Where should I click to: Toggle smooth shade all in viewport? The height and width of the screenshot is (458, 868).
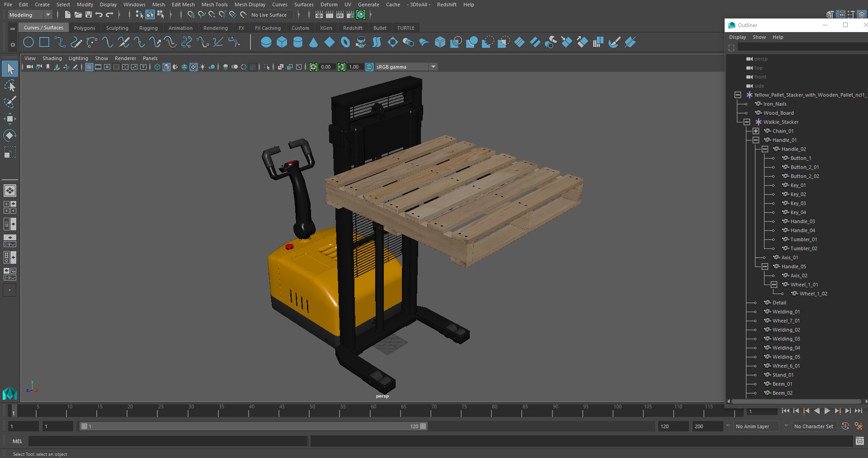coord(166,67)
